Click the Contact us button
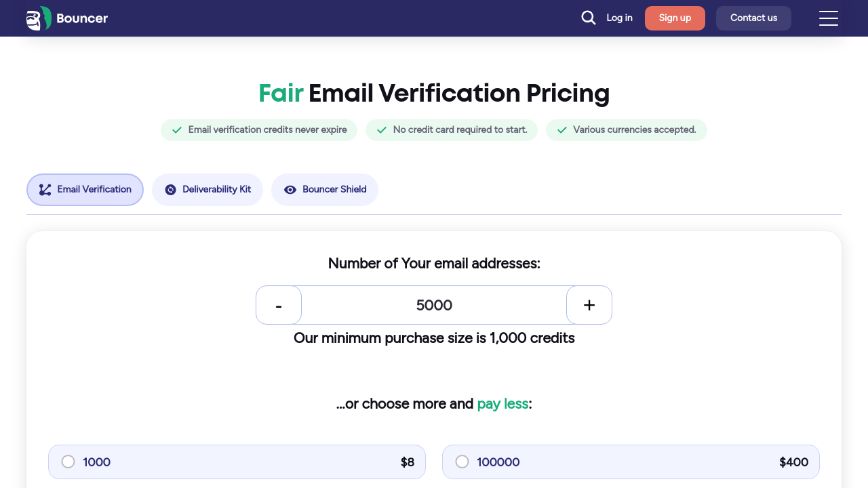 tap(753, 18)
